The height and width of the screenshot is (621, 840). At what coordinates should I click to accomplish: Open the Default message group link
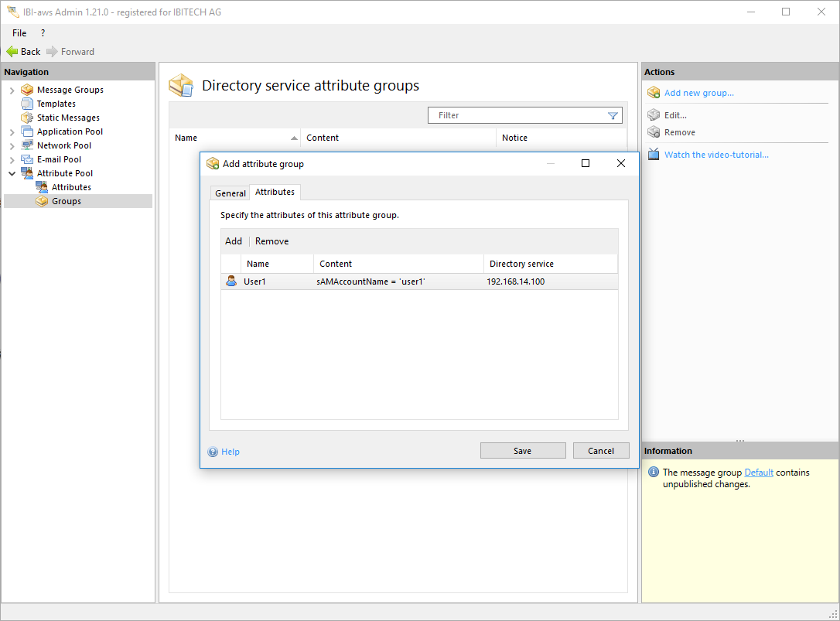click(758, 473)
